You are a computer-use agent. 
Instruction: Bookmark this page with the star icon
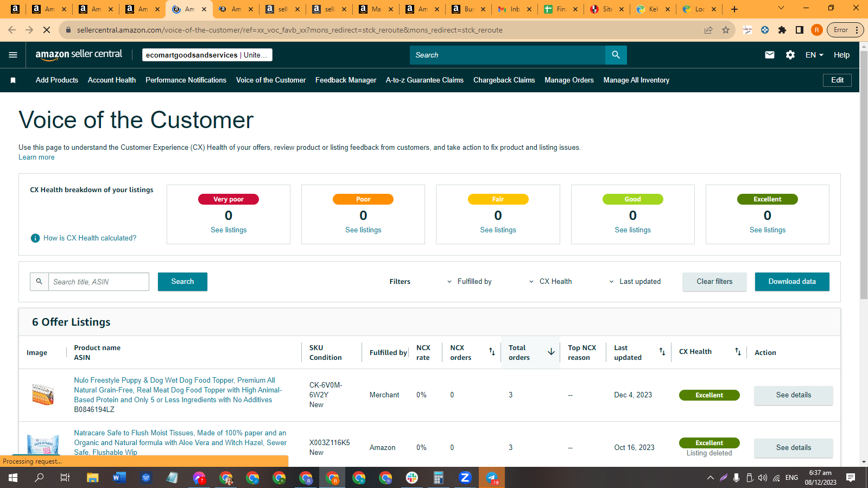click(726, 30)
